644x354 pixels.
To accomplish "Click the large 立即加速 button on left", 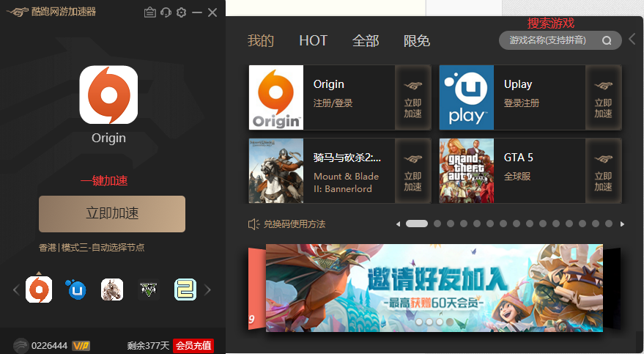I will tap(112, 214).
